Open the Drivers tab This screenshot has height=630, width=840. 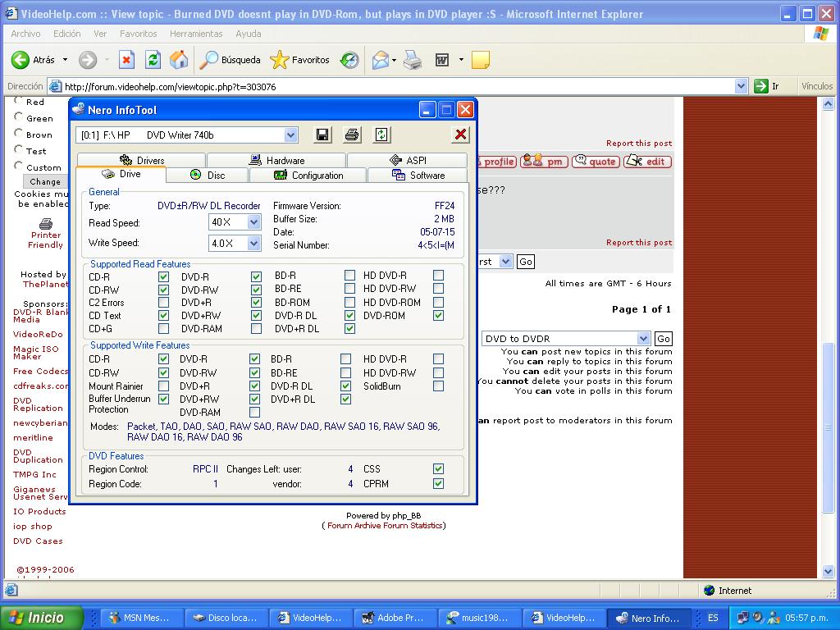141,160
